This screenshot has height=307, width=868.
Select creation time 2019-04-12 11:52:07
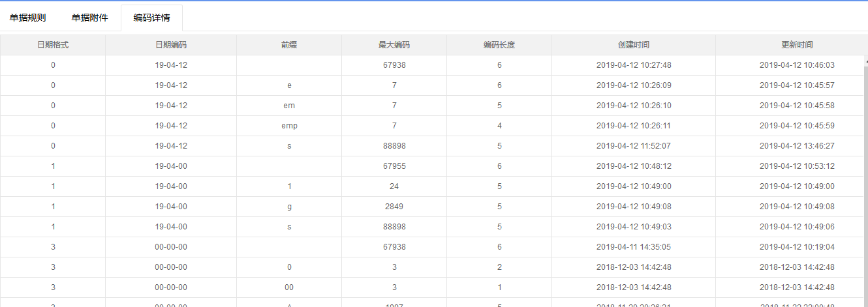pyautogui.click(x=634, y=146)
